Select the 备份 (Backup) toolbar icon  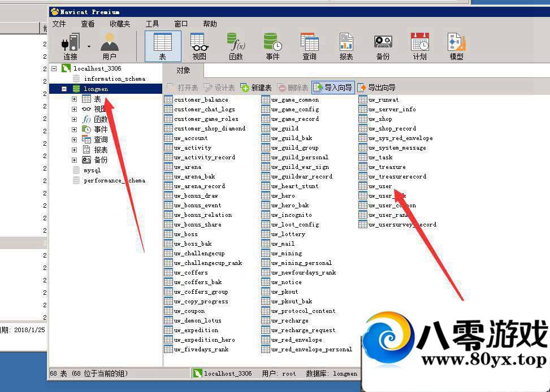click(383, 46)
